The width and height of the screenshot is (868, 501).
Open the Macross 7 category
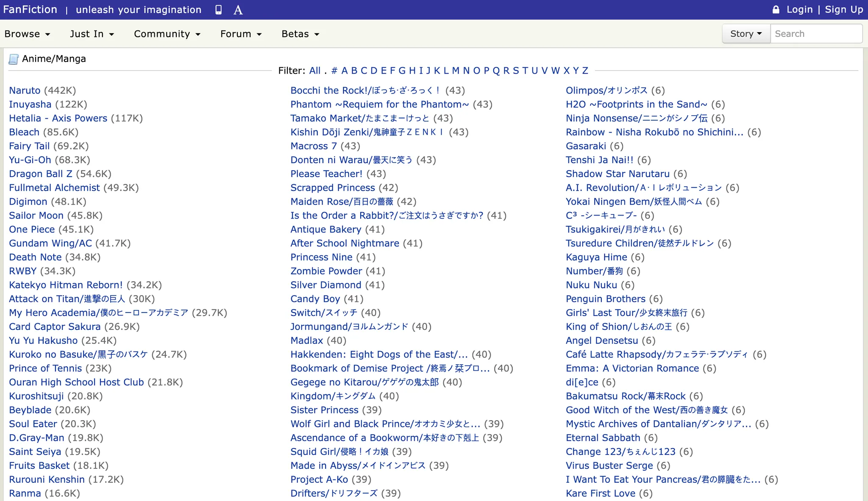click(314, 146)
